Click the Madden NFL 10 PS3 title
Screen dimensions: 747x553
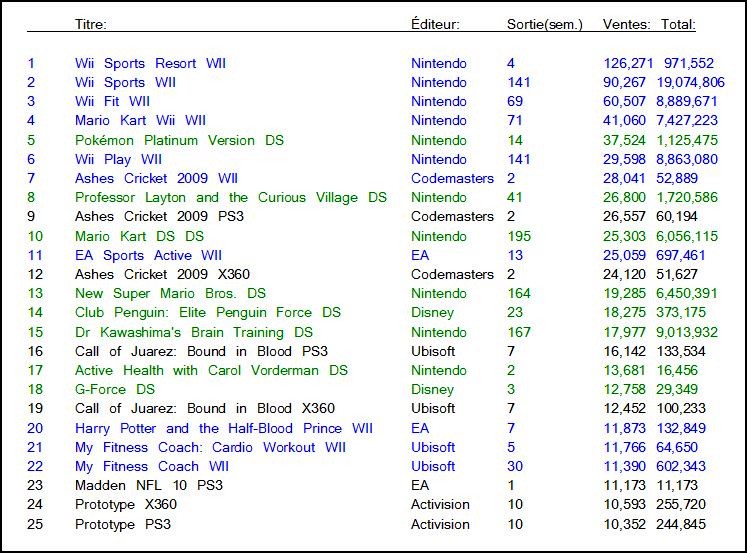[148, 486]
